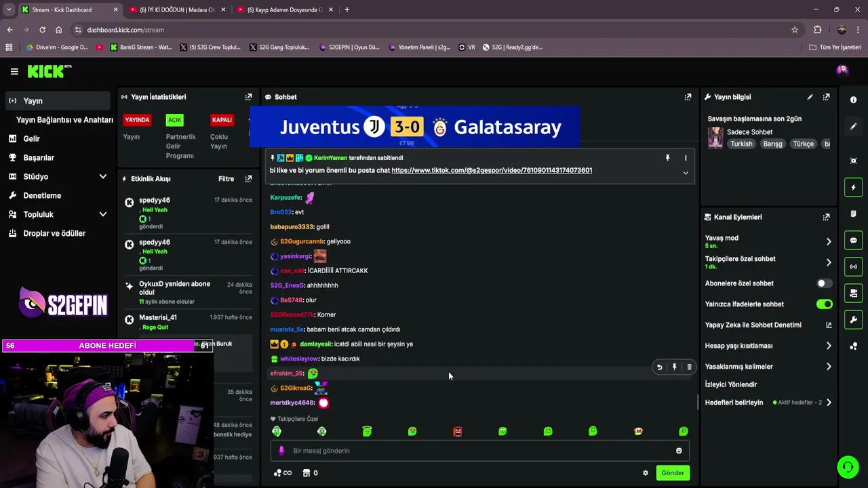The width and height of the screenshot is (868, 488).
Task: Expand the Stüdyo sidebar section
Action: [103, 177]
